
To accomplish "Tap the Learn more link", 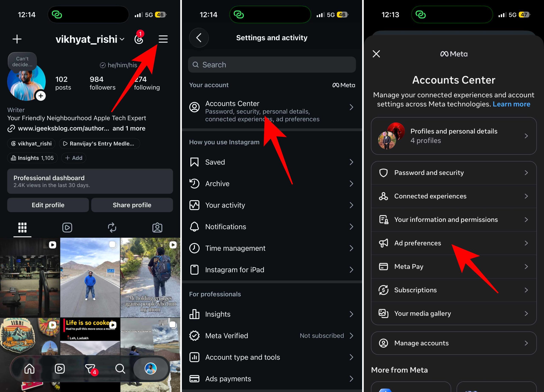I will (511, 104).
